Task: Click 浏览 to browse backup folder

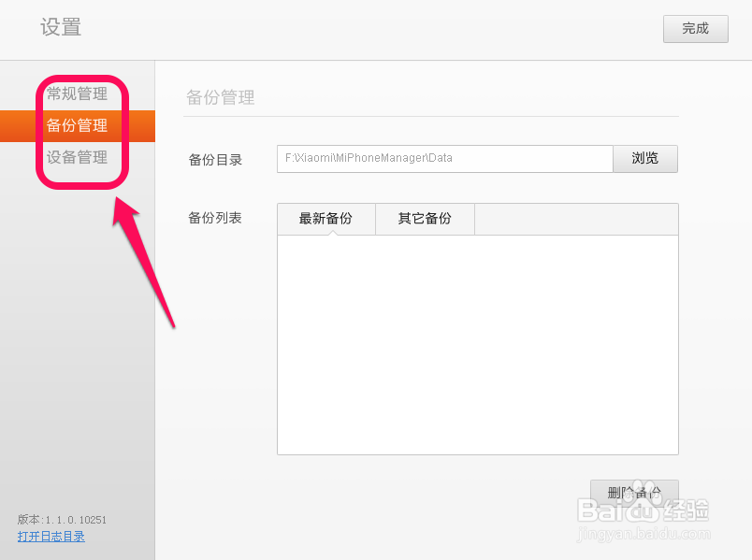Action: [x=645, y=158]
